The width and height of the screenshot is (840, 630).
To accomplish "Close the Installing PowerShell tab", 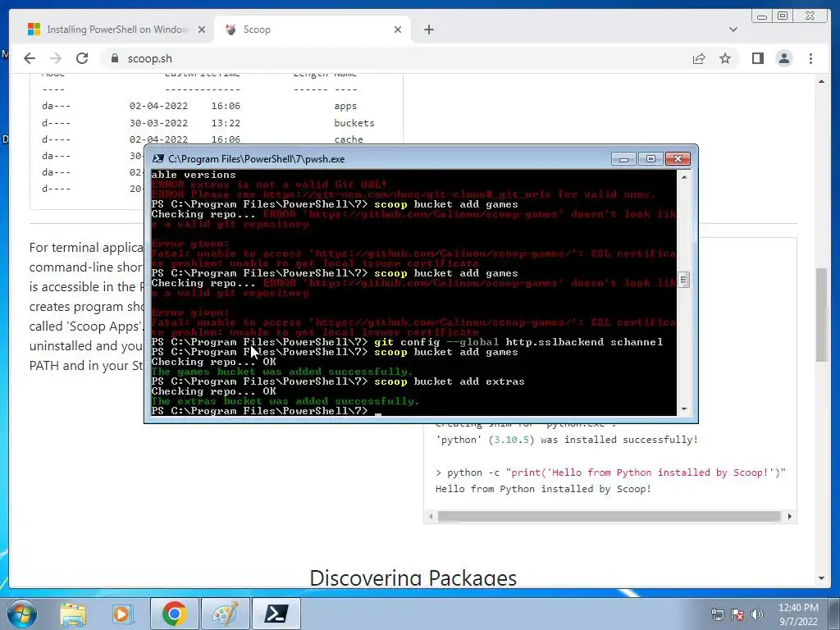I will [202, 30].
